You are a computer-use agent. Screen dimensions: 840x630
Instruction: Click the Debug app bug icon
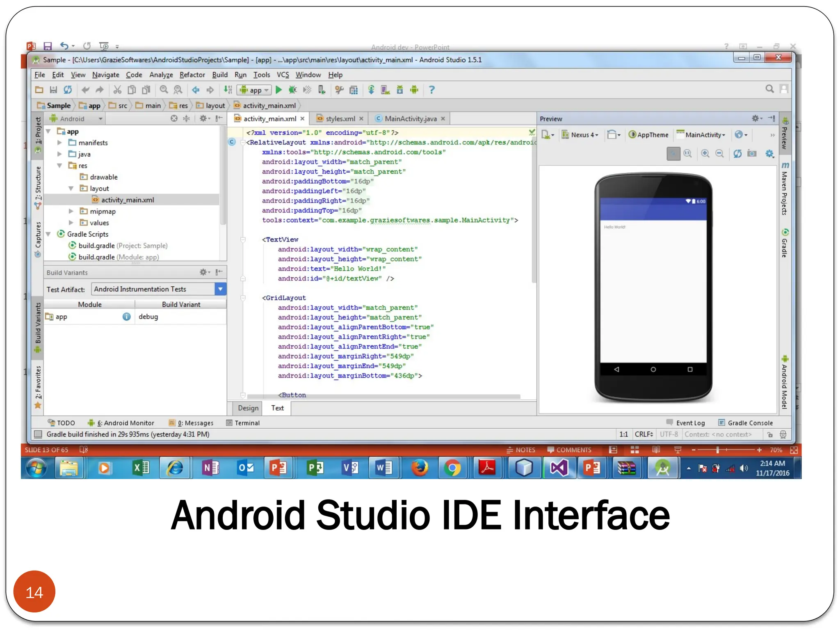[292, 90]
